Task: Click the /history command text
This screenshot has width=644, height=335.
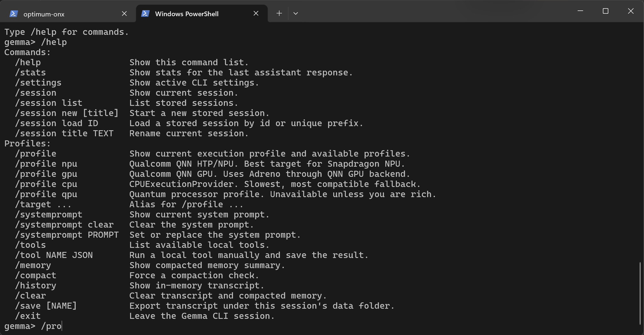Action: 35,285
